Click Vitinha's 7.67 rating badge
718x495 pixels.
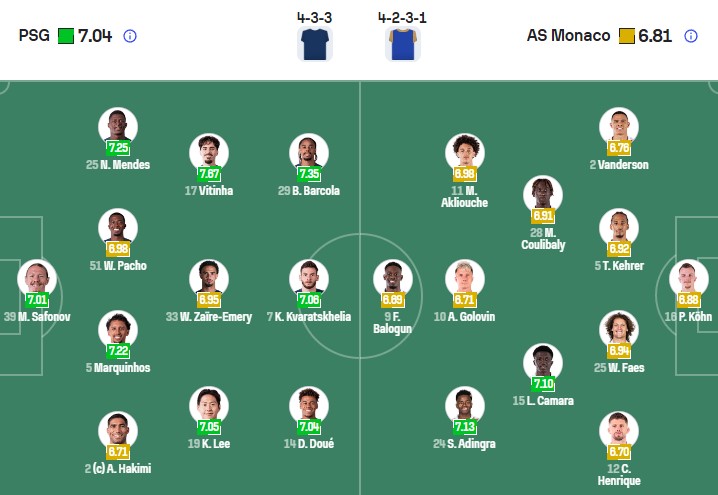209,173
